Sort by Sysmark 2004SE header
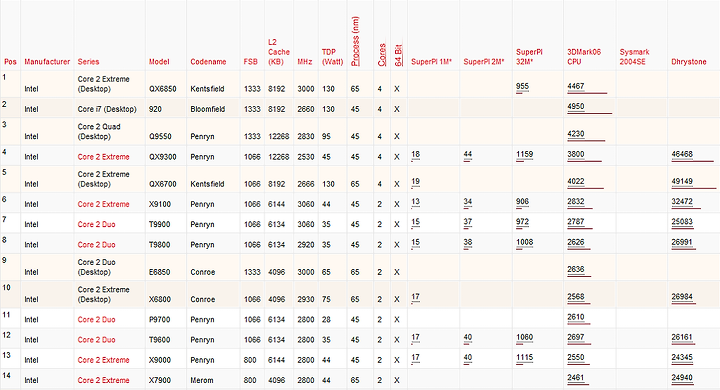720x390 pixels. (634, 57)
